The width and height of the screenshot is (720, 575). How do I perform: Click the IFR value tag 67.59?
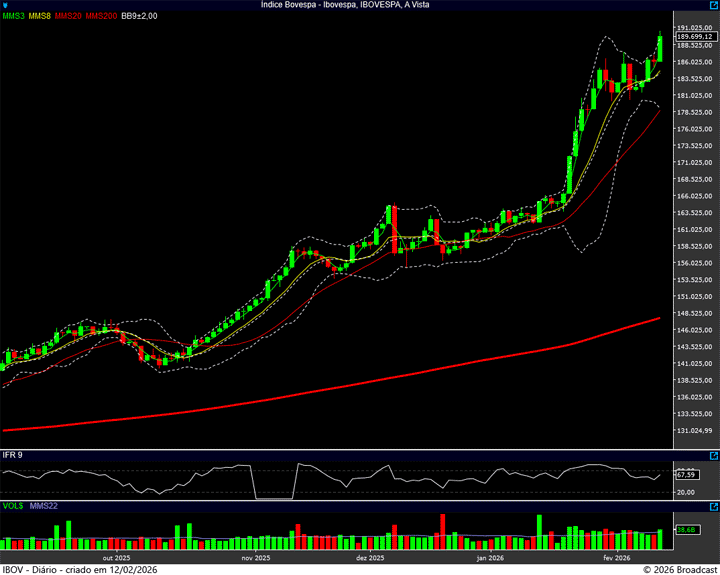click(685, 474)
